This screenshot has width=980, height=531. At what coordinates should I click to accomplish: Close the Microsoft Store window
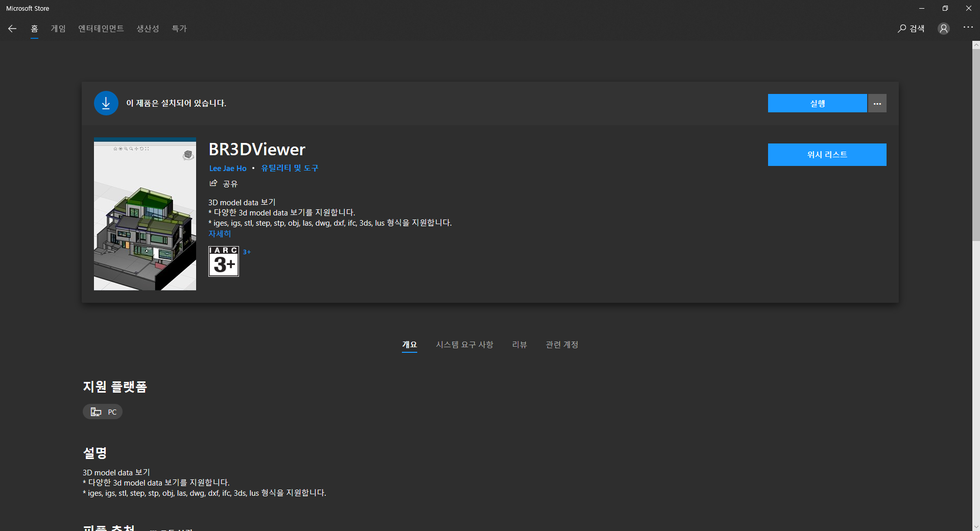[x=969, y=8]
